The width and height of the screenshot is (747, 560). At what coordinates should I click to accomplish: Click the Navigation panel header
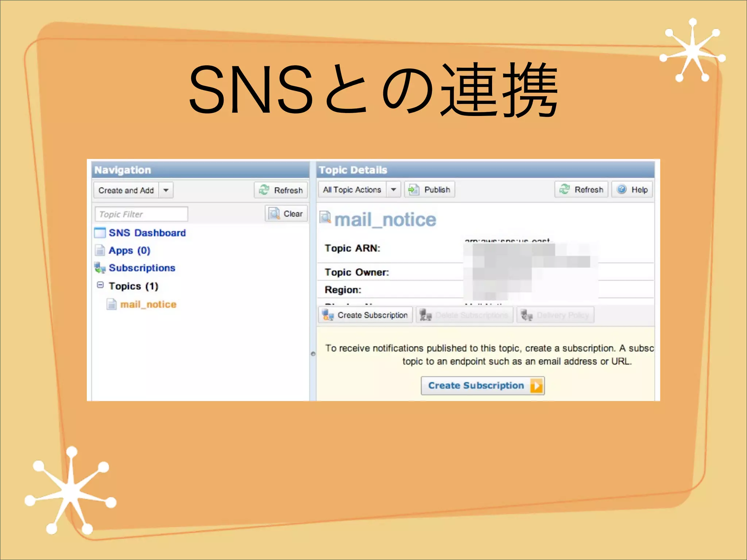(x=200, y=170)
